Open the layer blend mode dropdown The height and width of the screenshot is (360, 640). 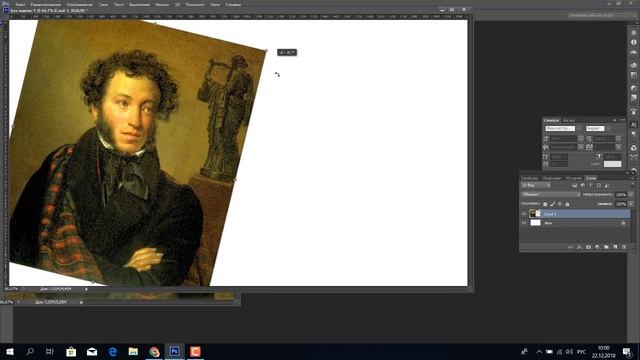pyautogui.click(x=551, y=195)
